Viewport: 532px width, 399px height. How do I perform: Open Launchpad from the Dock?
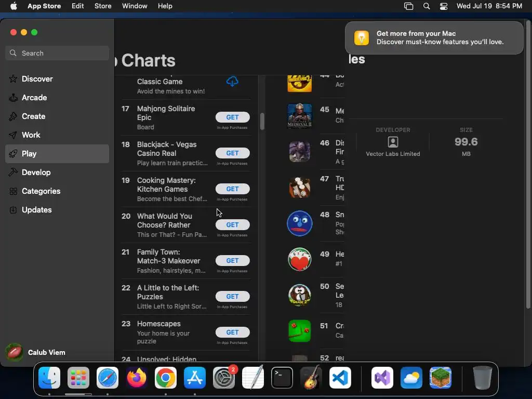pos(78,378)
